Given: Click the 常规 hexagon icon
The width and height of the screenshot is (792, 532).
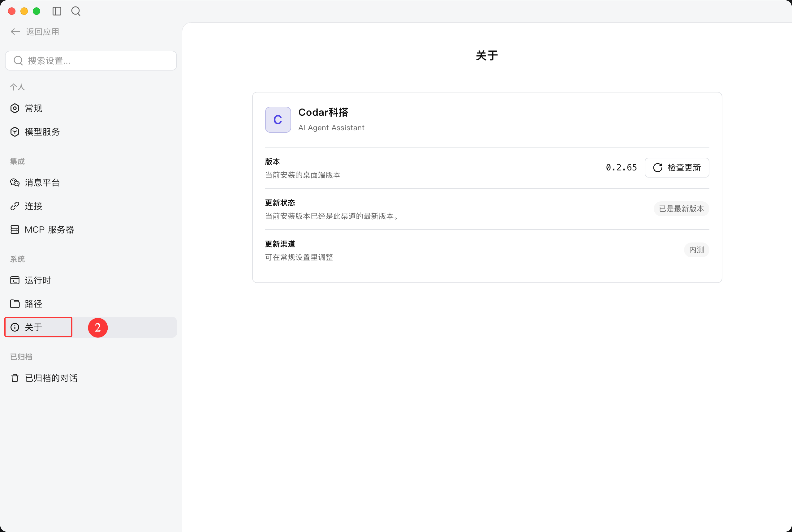Looking at the screenshot, I should pyautogui.click(x=15, y=108).
